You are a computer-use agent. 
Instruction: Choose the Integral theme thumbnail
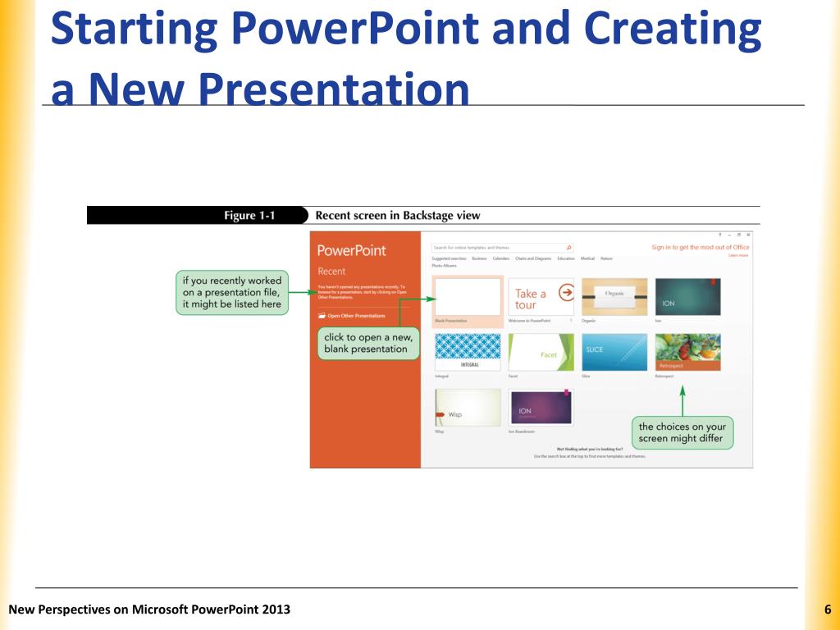(468, 352)
